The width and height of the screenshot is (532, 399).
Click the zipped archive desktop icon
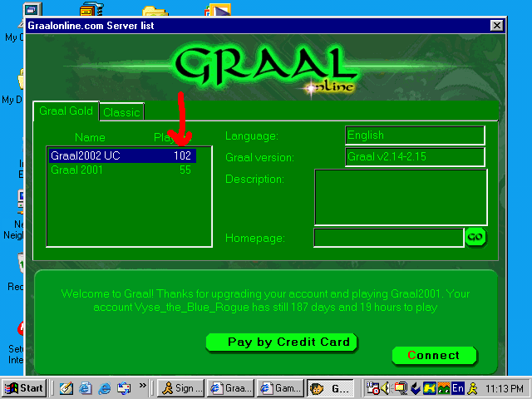[x=91, y=9]
